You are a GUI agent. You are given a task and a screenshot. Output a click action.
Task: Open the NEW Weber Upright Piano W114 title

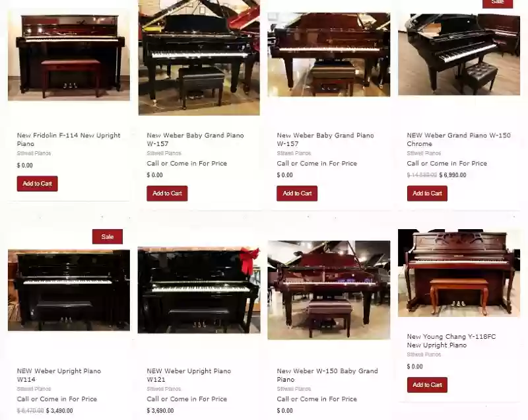pyautogui.click(x=59, y=375)
